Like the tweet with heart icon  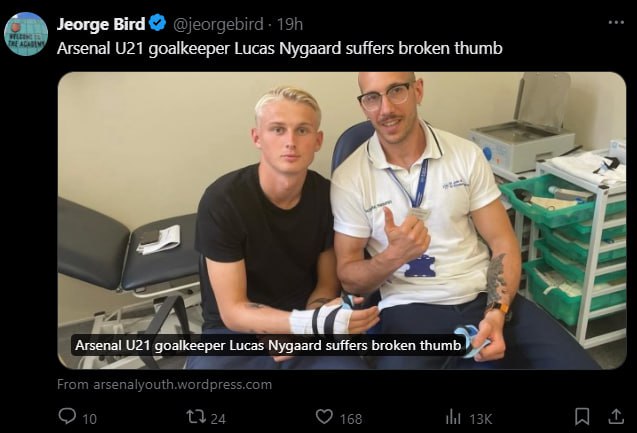(x=324, y=417)
